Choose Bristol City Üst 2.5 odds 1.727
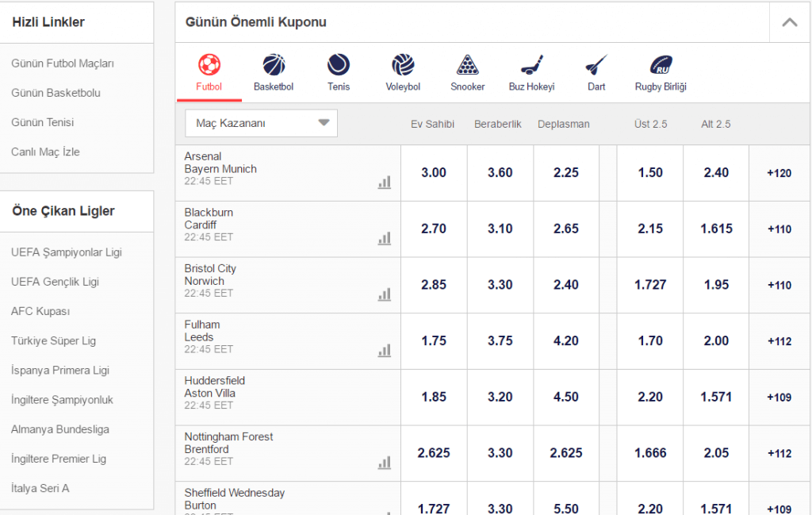 click(650, 285)
